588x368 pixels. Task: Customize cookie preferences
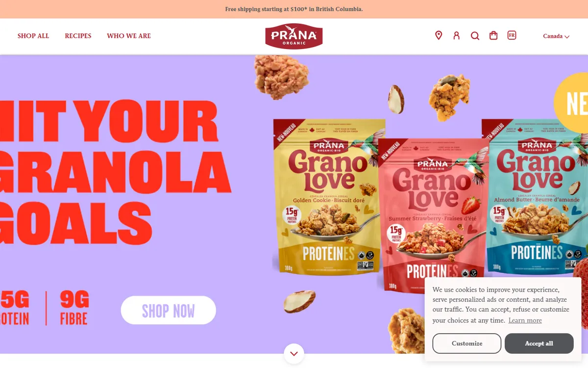pos(466,343)
